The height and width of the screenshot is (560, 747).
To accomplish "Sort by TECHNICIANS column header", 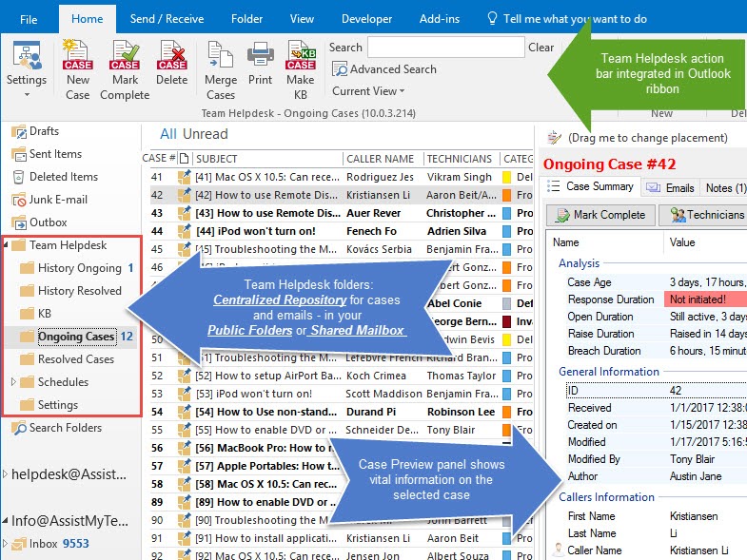I will tap(461, 159).
